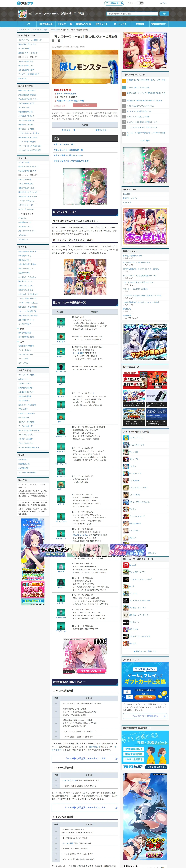This screenshot has height=868, width=186.
Task: Open 攻略タイトル一覧はこちら link
Action: click(145, 651)
